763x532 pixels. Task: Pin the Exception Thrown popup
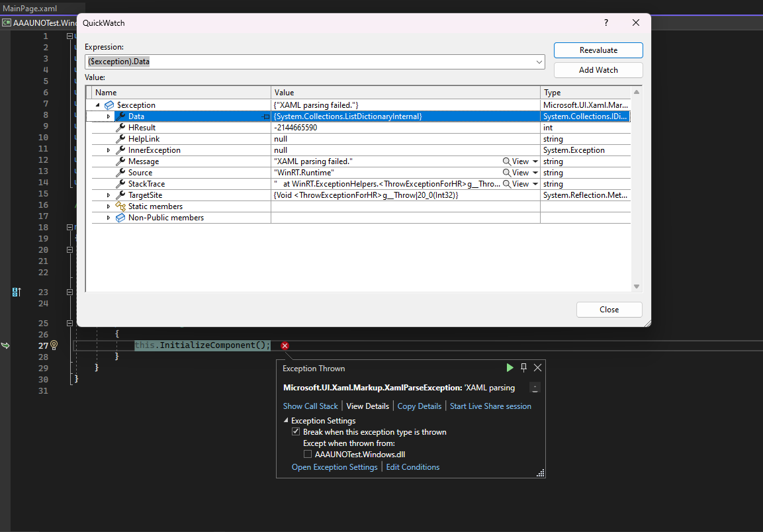coord(523,368)
